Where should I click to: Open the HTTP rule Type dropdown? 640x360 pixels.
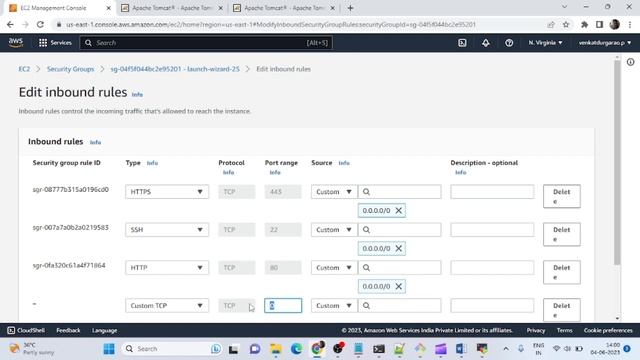coord(167,268)
